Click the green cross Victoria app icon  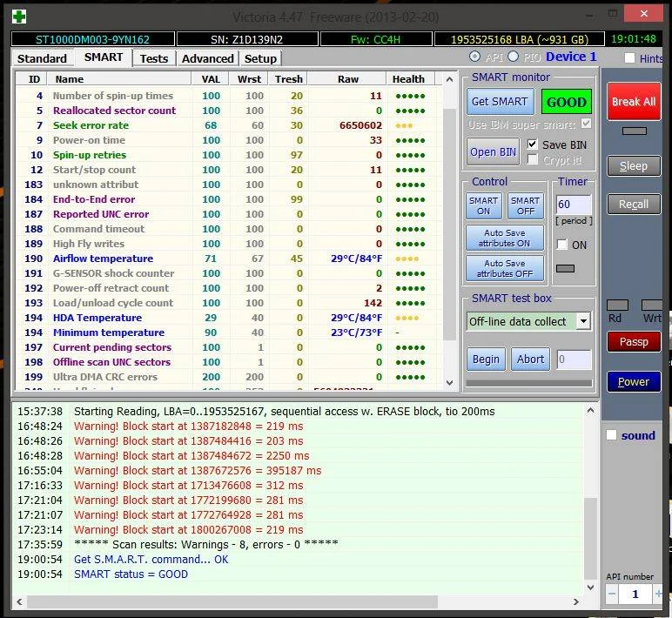(19, 17)
